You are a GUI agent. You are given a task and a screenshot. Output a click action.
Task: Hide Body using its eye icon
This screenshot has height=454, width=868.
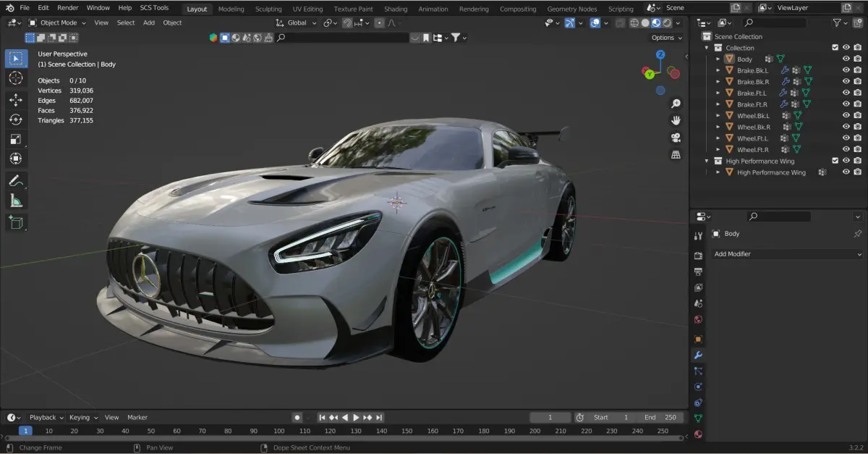[x=846, y=59]
